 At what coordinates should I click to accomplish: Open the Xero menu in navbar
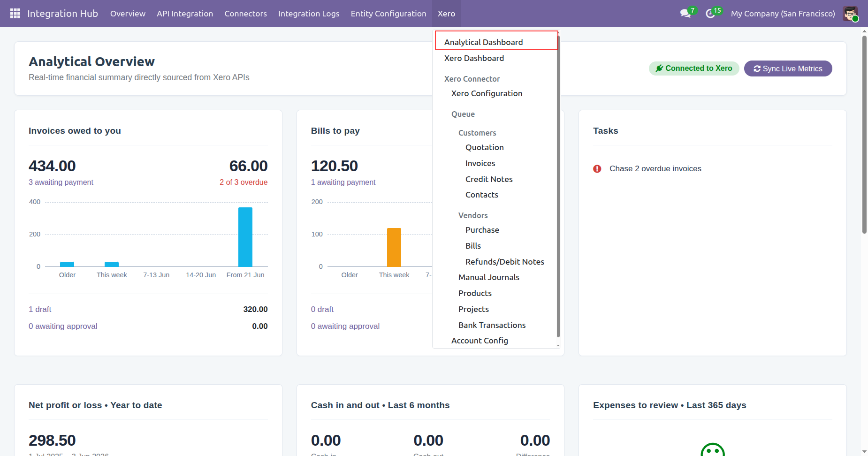[446, 14]
